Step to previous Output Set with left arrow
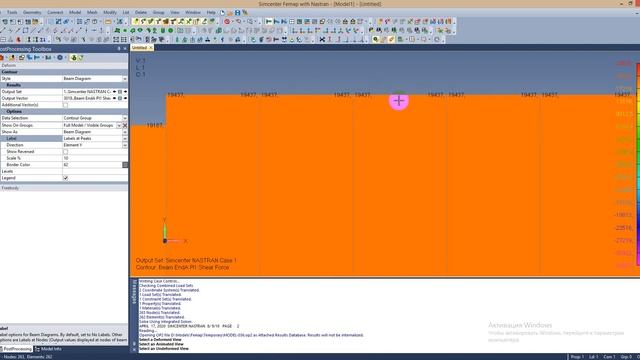 pos(115,91)
